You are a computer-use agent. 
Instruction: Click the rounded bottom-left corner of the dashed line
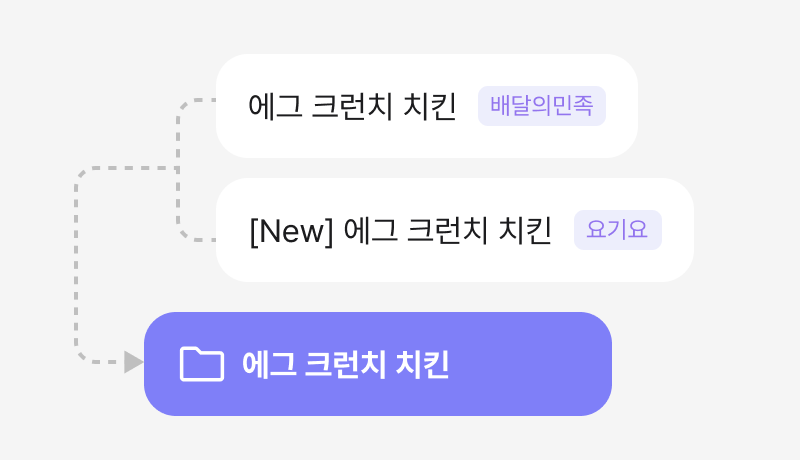81,357
